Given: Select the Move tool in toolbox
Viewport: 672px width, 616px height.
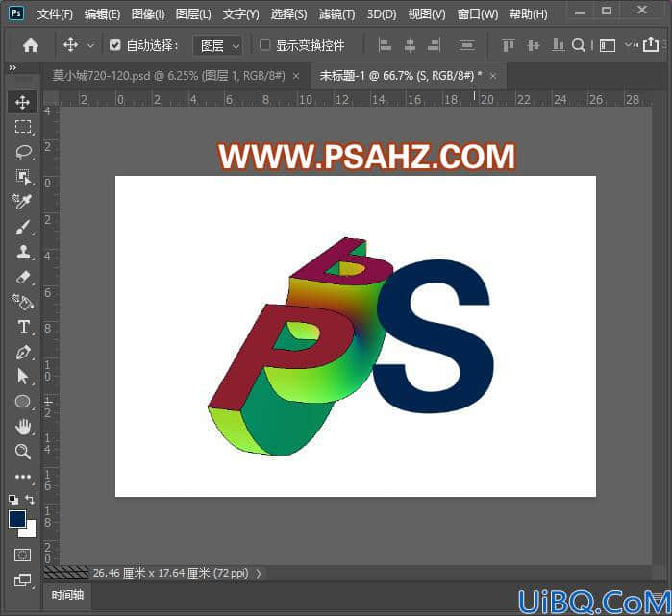Looking at the screenshot, I should coord(22,102).
